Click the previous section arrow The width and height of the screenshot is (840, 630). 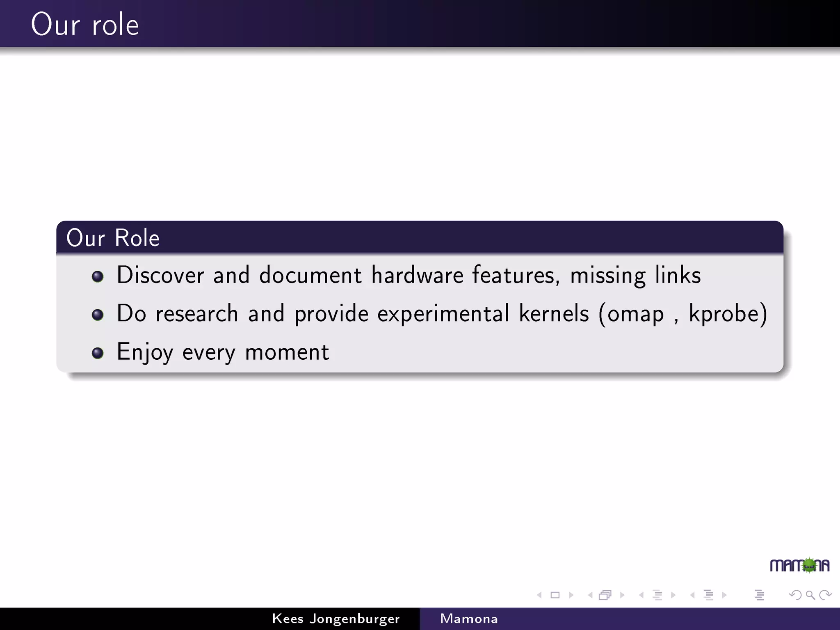[692, 595]
